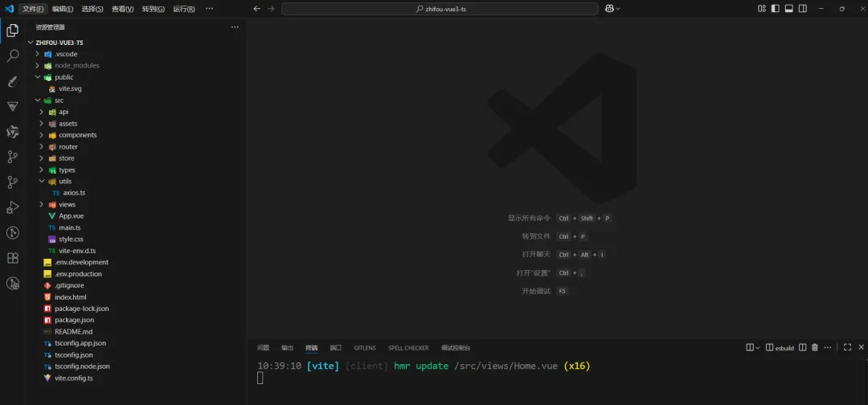Open the App.vue file
Image resolution: width=868 pixels, height=405 pixels.
pyautogui.click(x=71, y=216)
